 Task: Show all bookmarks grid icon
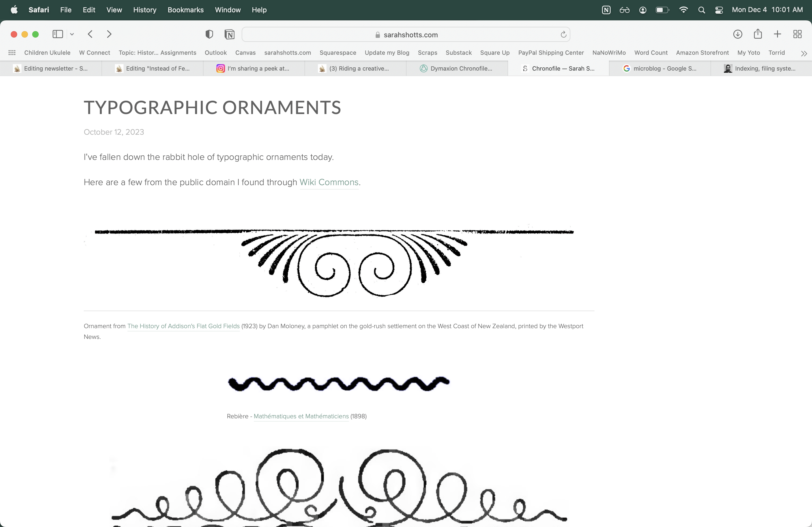(x=12, y=53)
